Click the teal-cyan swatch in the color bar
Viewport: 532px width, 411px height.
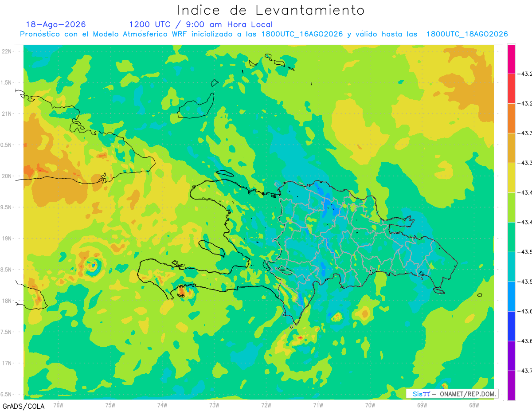click(511, 267)
